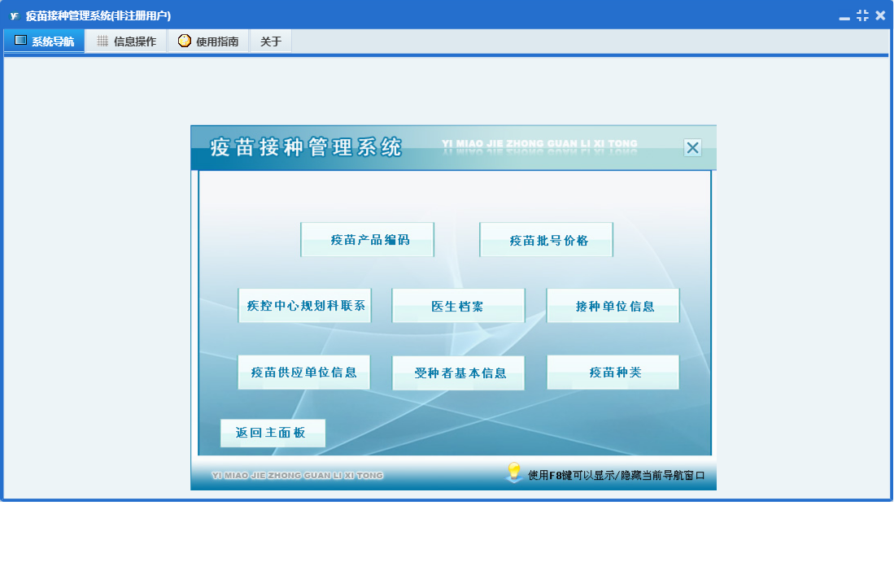Click the app logo icon in title bar
This screenshot has width=894, height=588.
click(15, 15)
